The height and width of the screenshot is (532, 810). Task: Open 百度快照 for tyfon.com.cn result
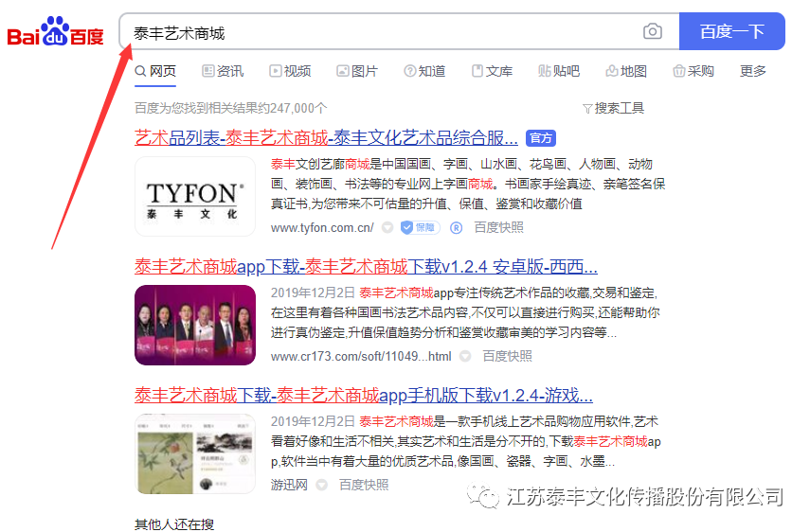[x=499, y=227]
